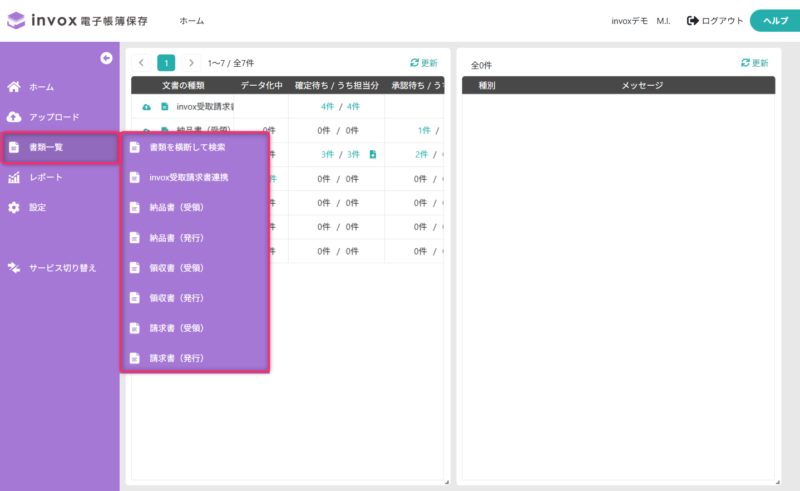Click the 全0件 count in messages panel
Viewport: 800px width, 491px height.
(481, 65)
